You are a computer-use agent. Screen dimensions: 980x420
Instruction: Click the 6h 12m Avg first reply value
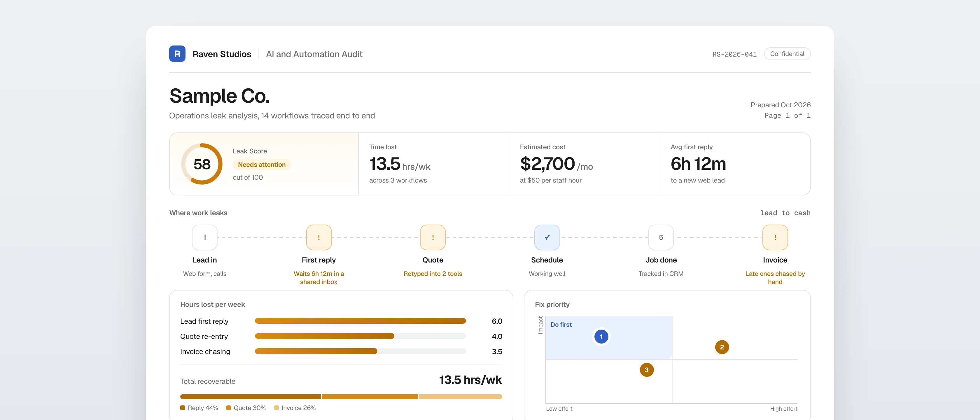pos(698,164)
